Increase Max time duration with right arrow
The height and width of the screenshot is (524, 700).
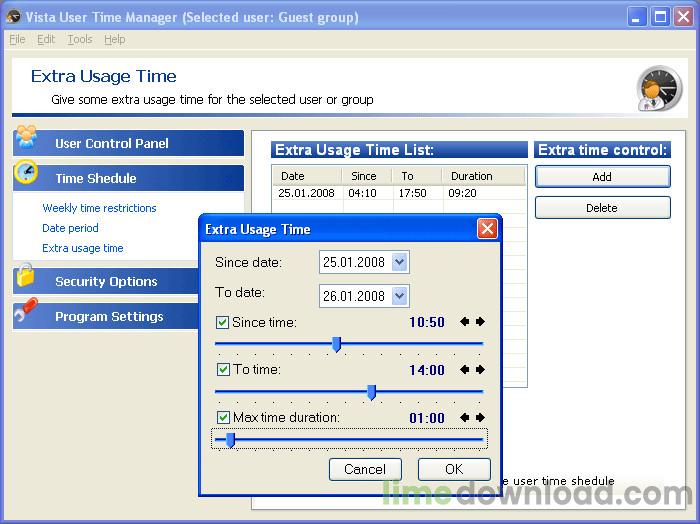click(x=480, y=417)
